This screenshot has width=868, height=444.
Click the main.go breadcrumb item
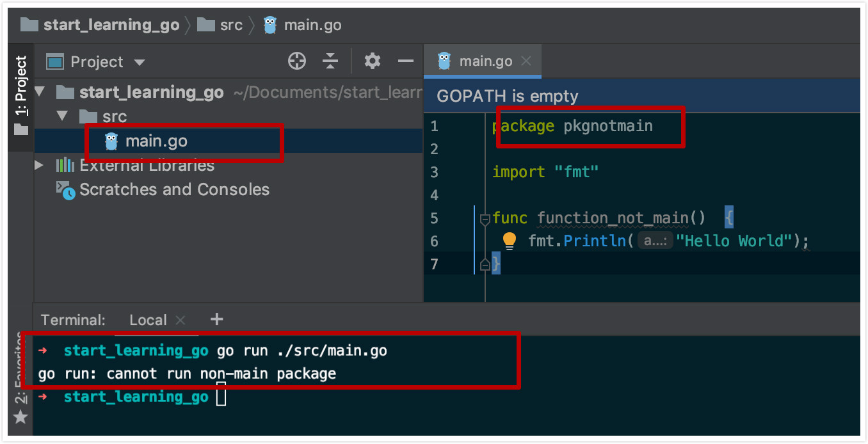pos(302,25)
